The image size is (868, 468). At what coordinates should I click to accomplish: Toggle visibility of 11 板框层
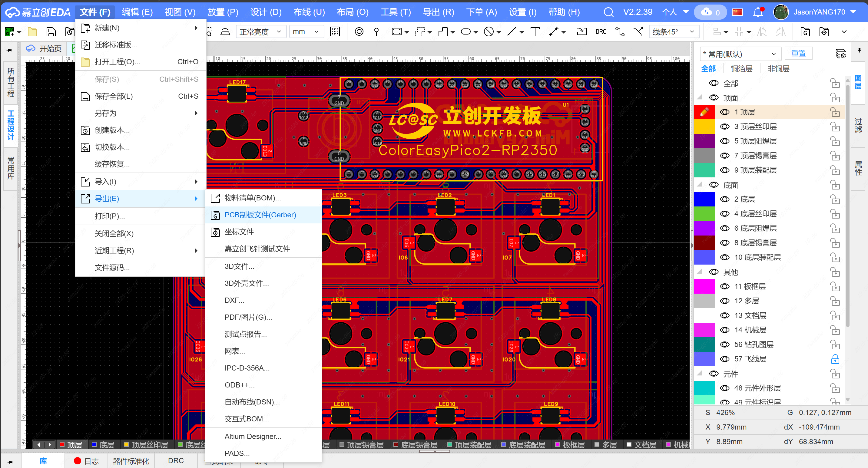[724, 286]
